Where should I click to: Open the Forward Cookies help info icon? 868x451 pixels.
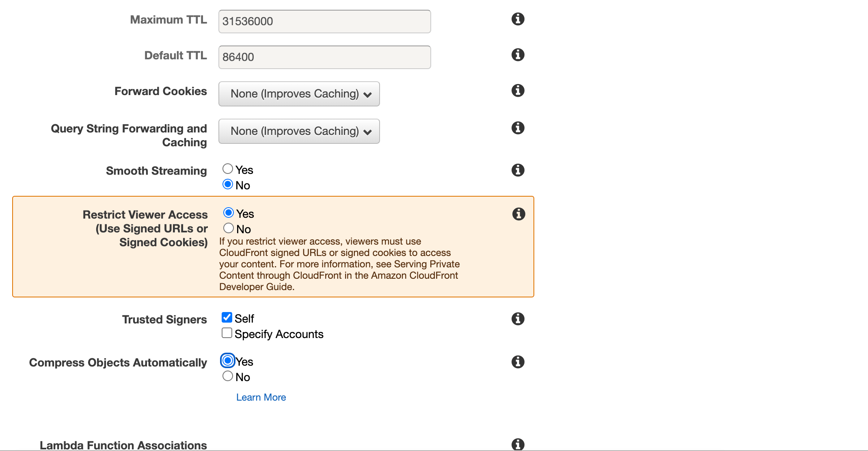(518, 91)
